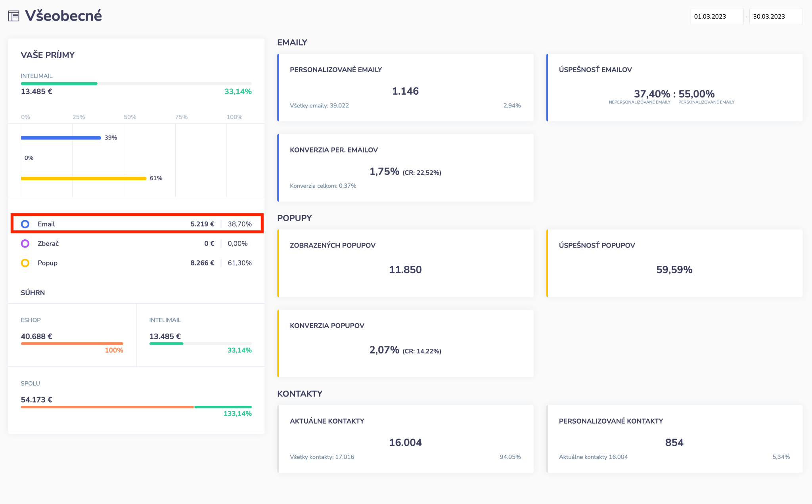This screenshot has height=504, width=812.
Task: Select the blue Email legend circle
Action: [25, 224]
